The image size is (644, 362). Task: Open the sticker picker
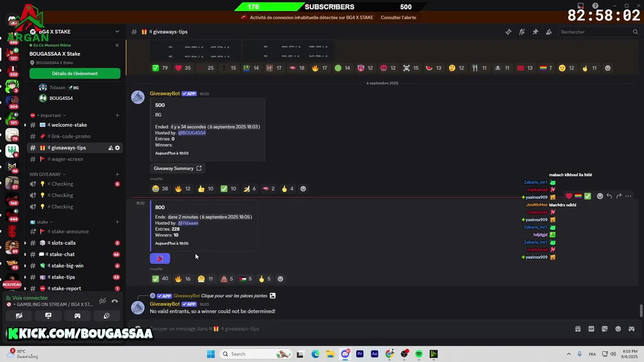605,329
